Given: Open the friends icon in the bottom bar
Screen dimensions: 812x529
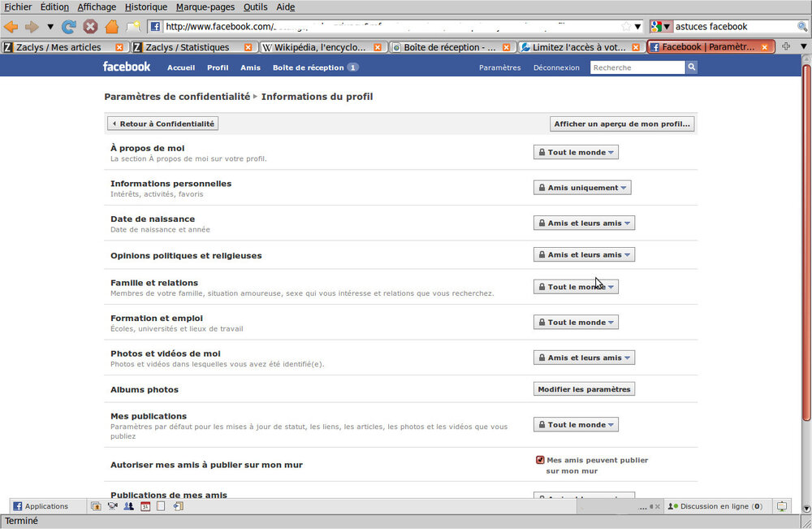Looking at the screenshot, I should tap(128, 506).
